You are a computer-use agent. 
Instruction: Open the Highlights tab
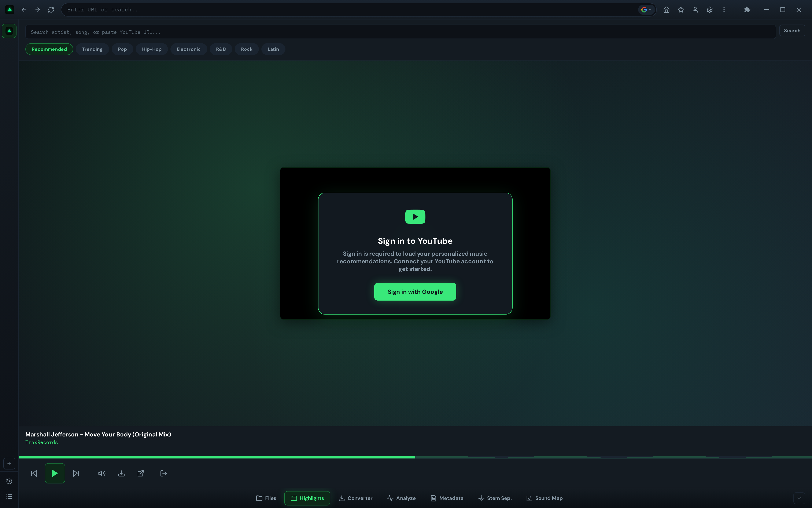[x=307, y=498]
